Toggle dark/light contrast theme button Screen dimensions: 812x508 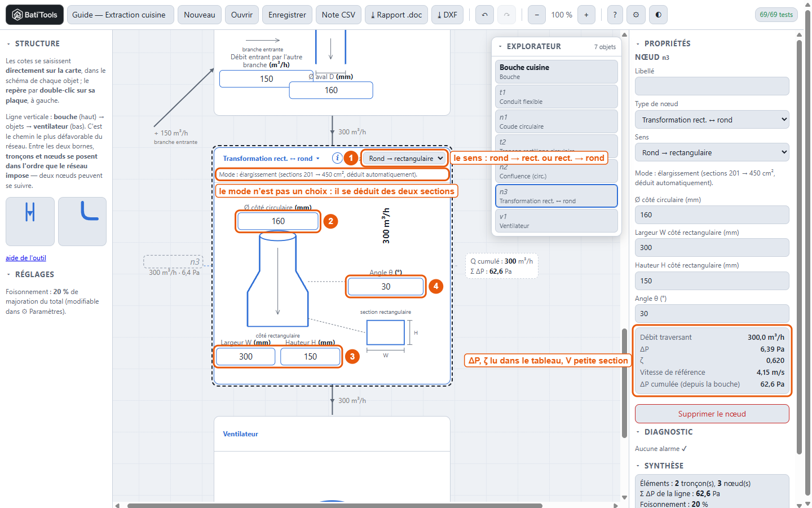click(658, 15)
